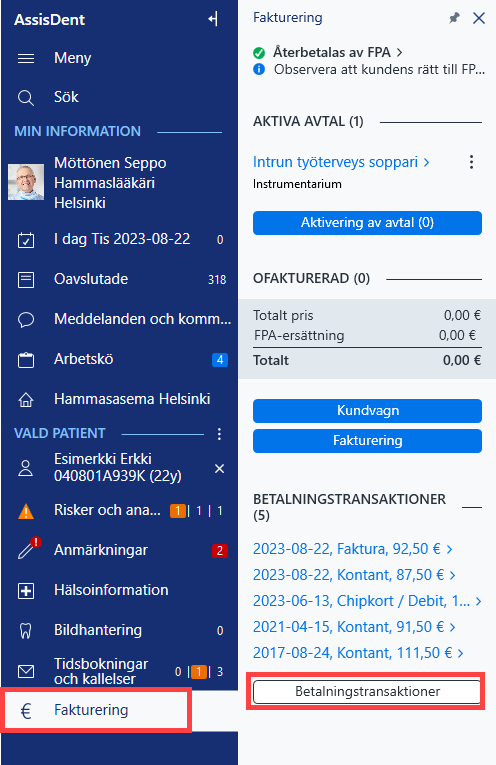Open Arbetskö clipboard icon
Viewport: 496px width, 765px height.
pos(26,360)
